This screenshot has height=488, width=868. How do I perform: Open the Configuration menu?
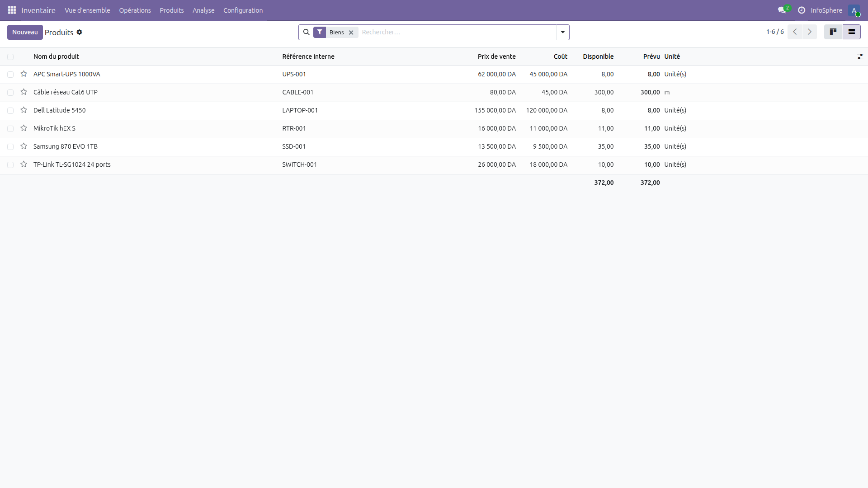point(243,10)
